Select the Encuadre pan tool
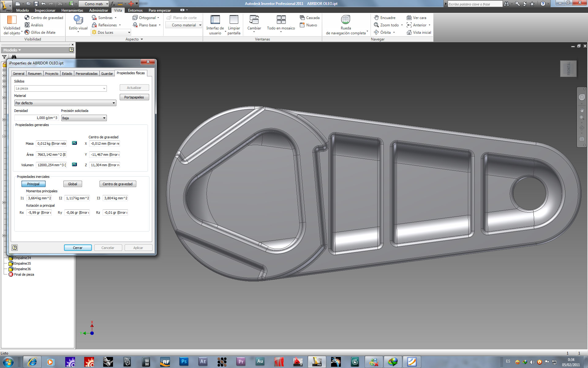 [385, 18]
